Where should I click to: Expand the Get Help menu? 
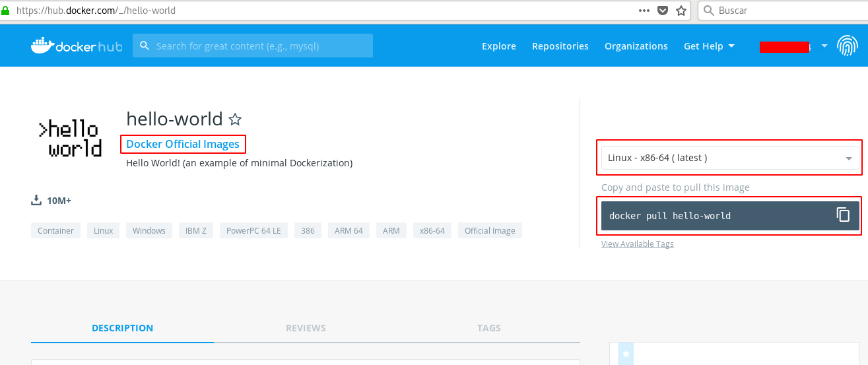[x=709, y=46]
